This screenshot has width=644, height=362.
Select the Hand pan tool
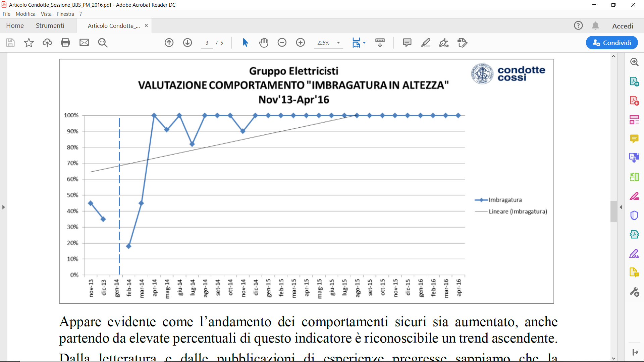click(264, 43)
